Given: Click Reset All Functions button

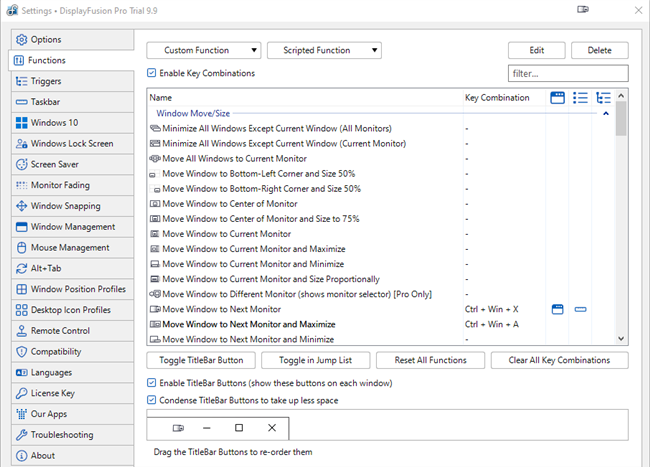Looking at the screenshot, I should (x=430, y=360).
